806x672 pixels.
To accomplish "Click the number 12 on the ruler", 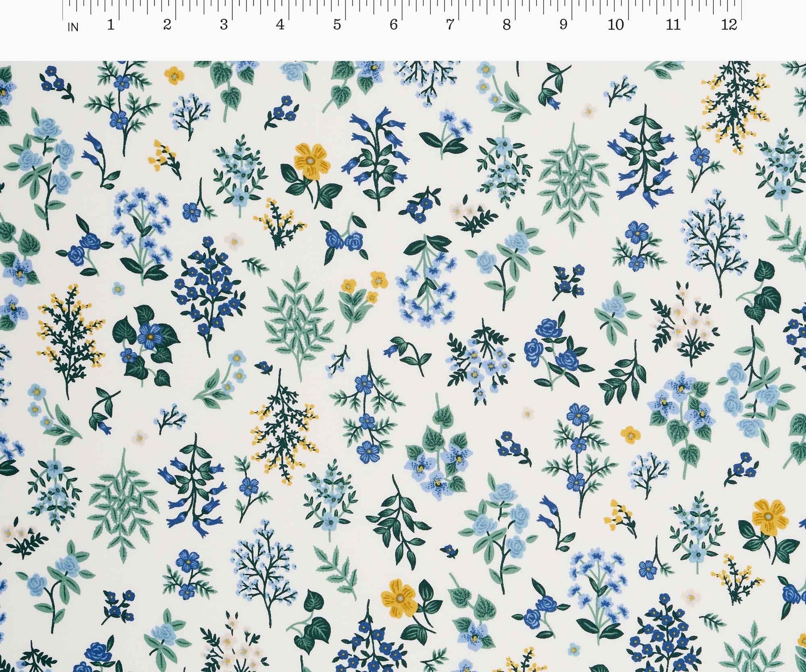I will tap(729, 25).
